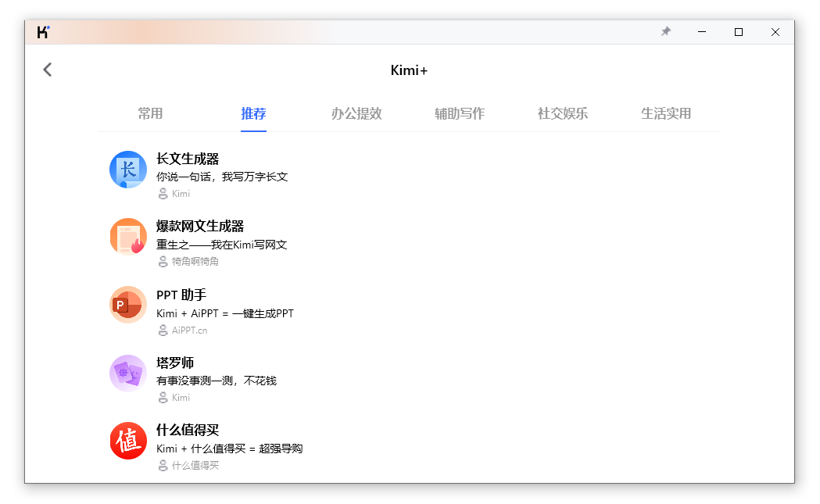
Task: Open the 爆款网文生成器 title
Action: click(200, 227)
